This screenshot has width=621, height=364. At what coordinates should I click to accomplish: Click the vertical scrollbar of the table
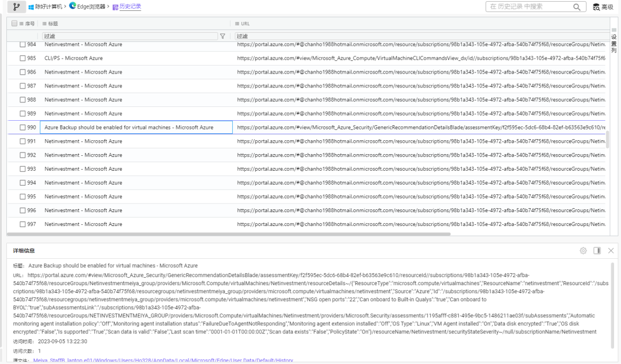click(x=608, y=139)
